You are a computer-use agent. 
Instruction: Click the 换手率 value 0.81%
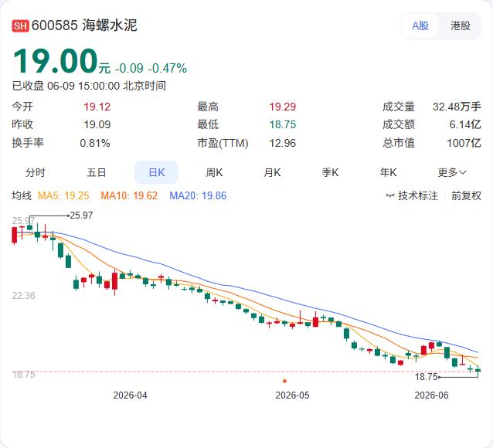click(x=95, y=144)
